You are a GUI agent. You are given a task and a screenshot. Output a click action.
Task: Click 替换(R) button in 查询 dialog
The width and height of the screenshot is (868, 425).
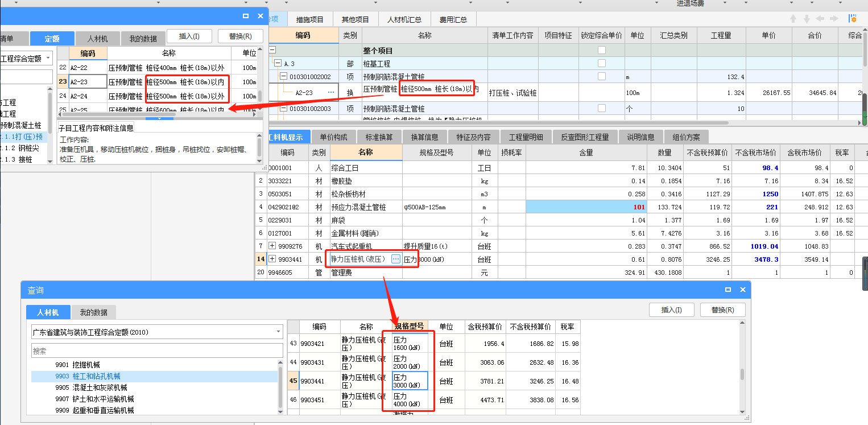[x=722, y=310]
